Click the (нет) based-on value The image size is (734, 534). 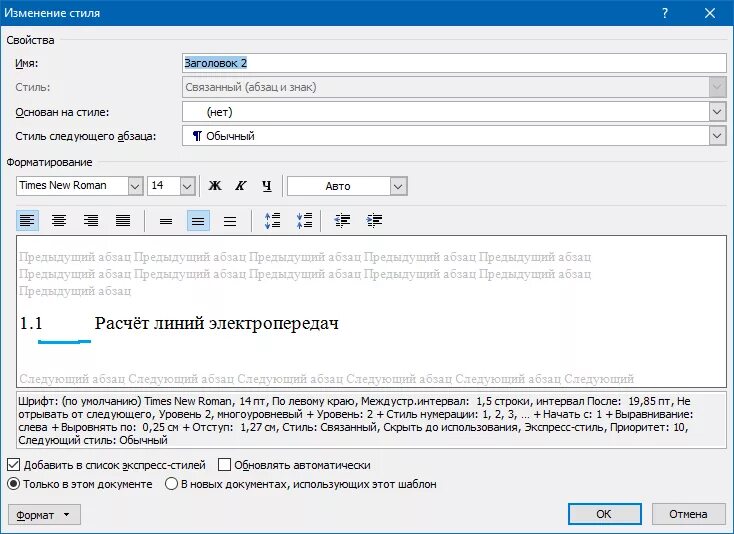(x=220, y=112)
